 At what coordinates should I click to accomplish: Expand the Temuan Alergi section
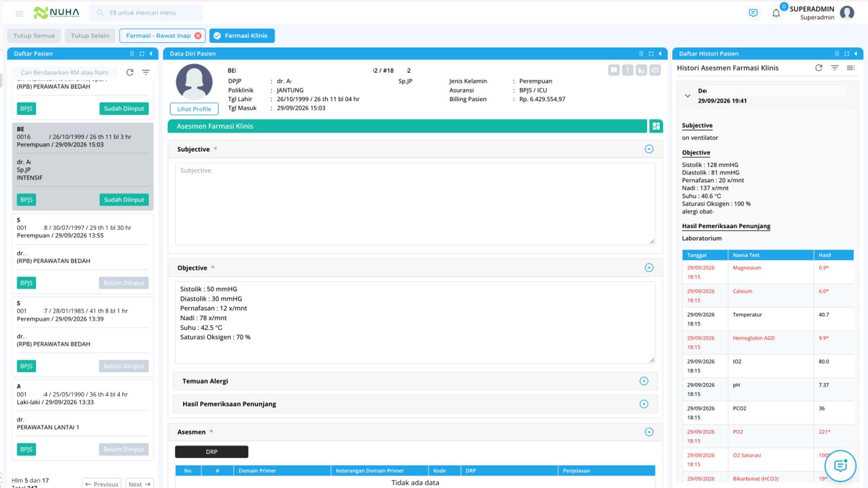tap(644, 381)
